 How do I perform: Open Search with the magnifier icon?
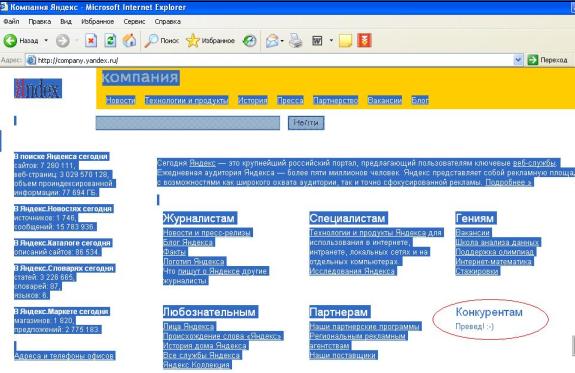pos(151,40)
